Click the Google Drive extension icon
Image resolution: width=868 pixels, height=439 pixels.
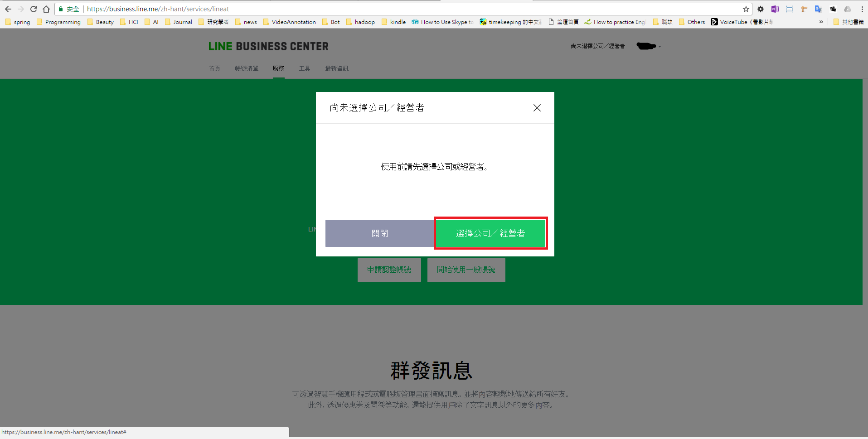[848, 9]
